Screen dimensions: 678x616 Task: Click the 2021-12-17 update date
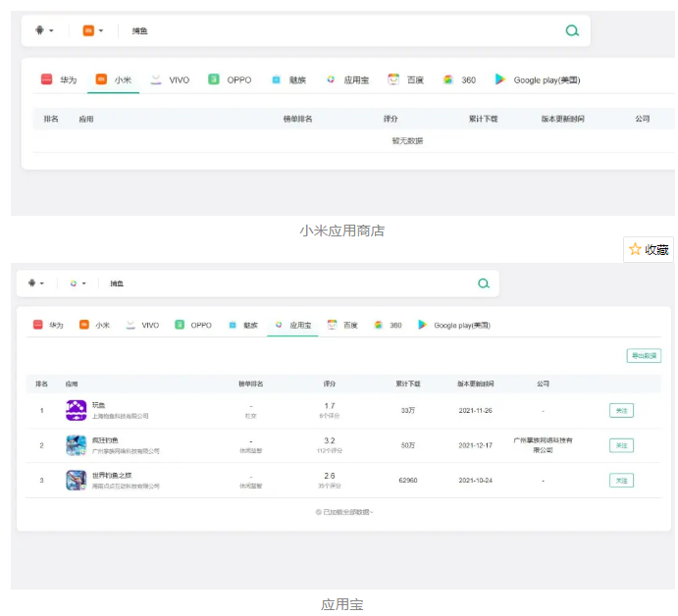pyautogui.click(x=475, y=445)
